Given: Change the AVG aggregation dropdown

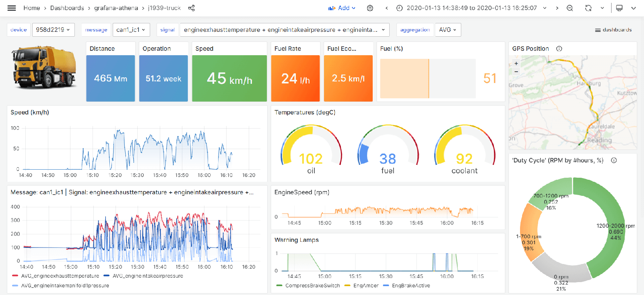Looking at the screenshot, I should tap(448, 30).
